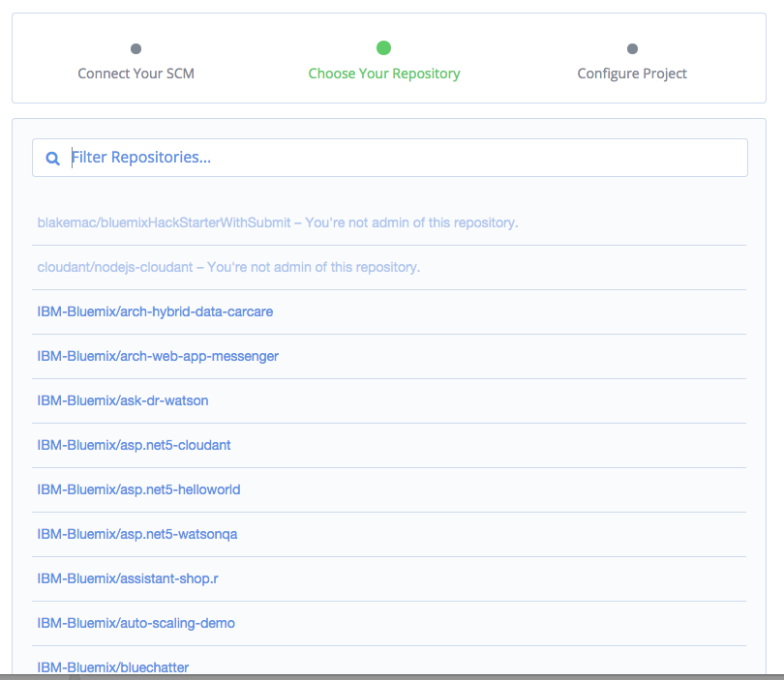
Task: Click the green dot above Choose Your Repository
Action: pyautogui.click(x=384, y=47)
